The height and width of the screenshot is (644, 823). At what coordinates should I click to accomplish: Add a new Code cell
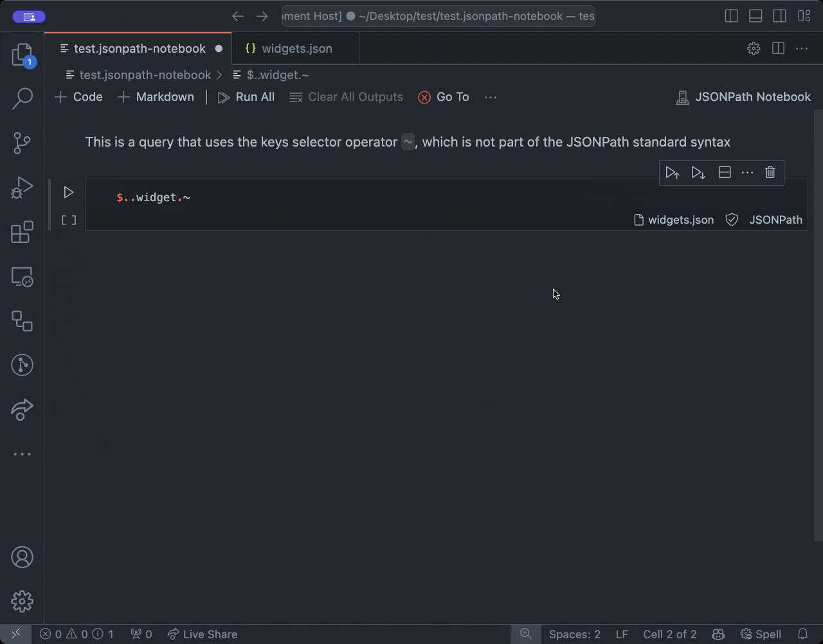coord(79,97)
